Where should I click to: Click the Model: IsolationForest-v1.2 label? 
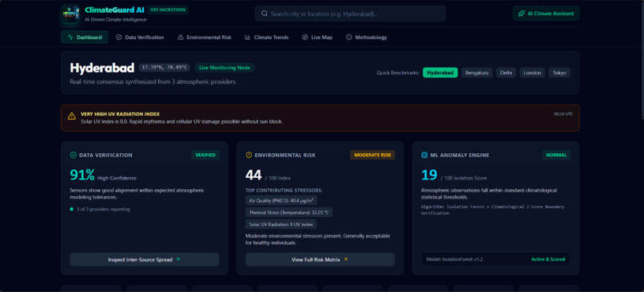pos(455,259)
